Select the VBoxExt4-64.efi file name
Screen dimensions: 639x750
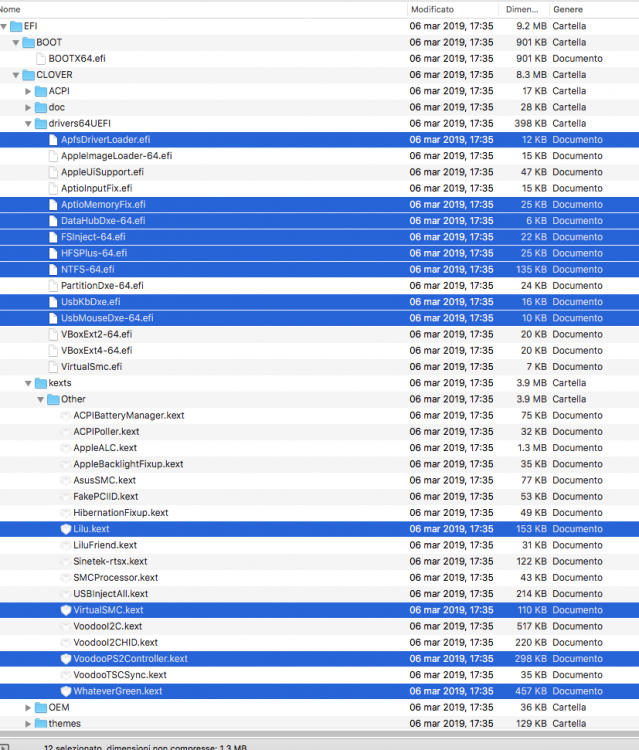(x=97, y=351)
